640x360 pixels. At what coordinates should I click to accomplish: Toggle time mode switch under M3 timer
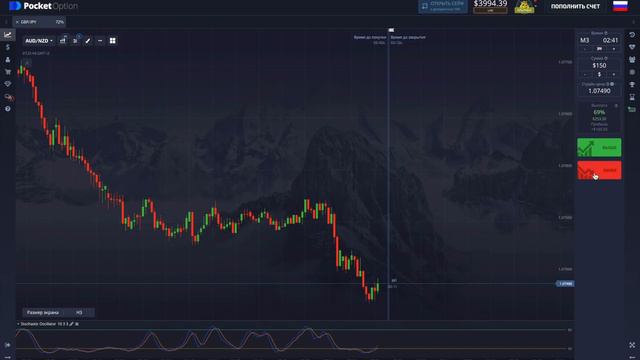[x=599, y=49]
